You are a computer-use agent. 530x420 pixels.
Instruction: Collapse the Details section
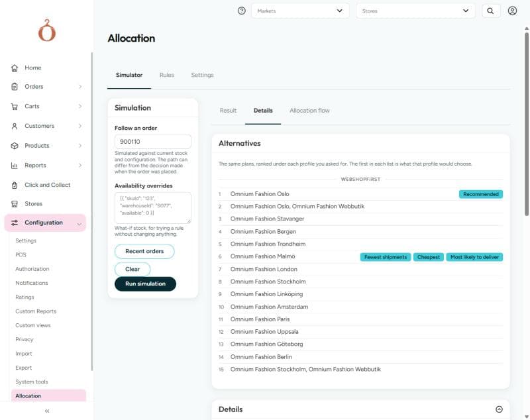point(499,409)
